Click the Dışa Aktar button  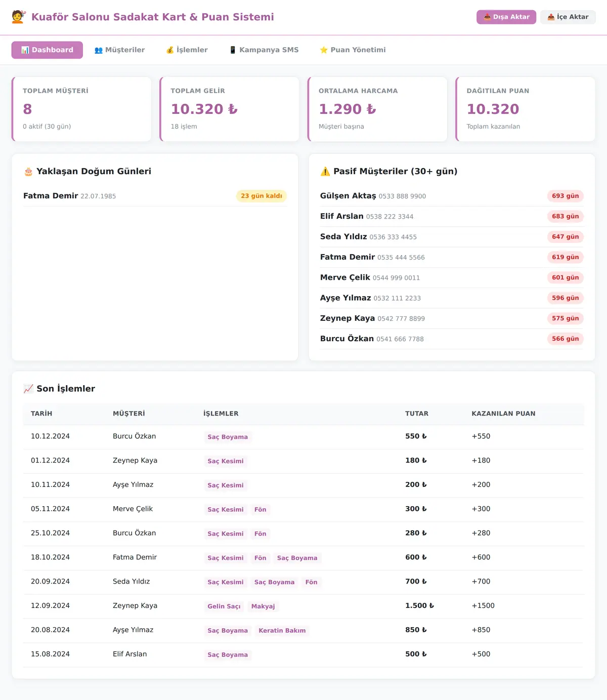(506, 17)
